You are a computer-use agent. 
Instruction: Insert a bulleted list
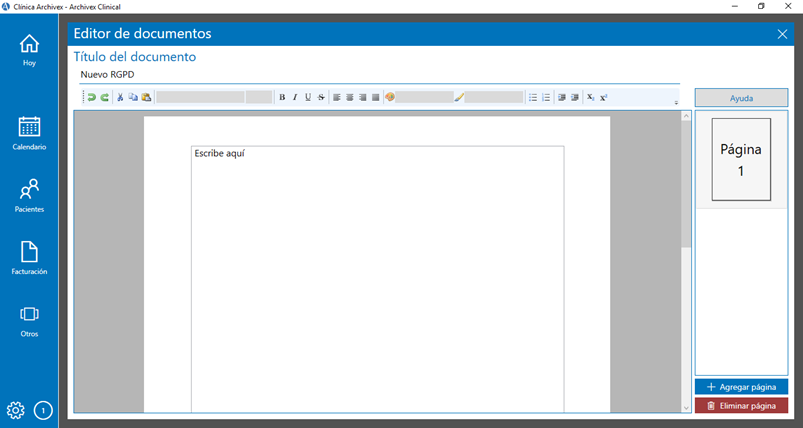tap(533, 97)
